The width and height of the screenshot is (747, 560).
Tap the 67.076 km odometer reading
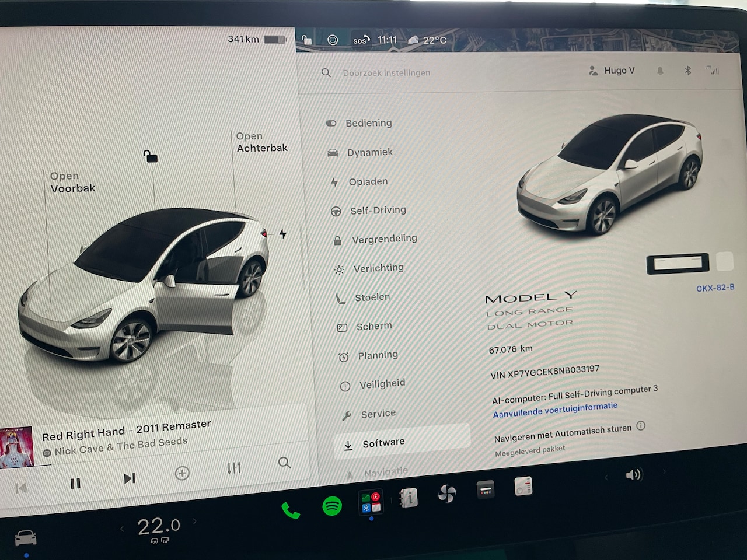click(511, 349)
